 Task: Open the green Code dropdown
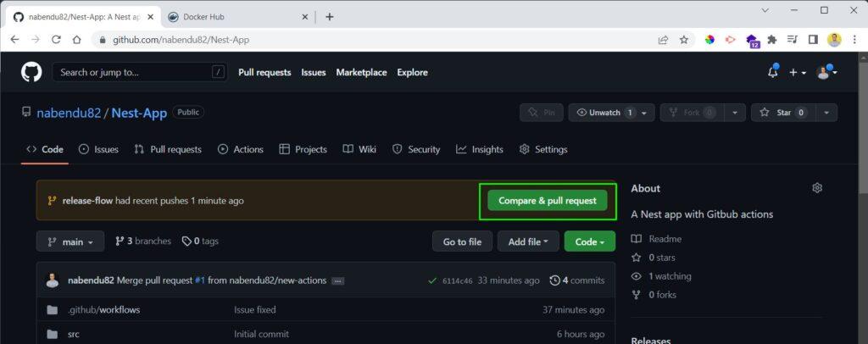coord(590,241)
